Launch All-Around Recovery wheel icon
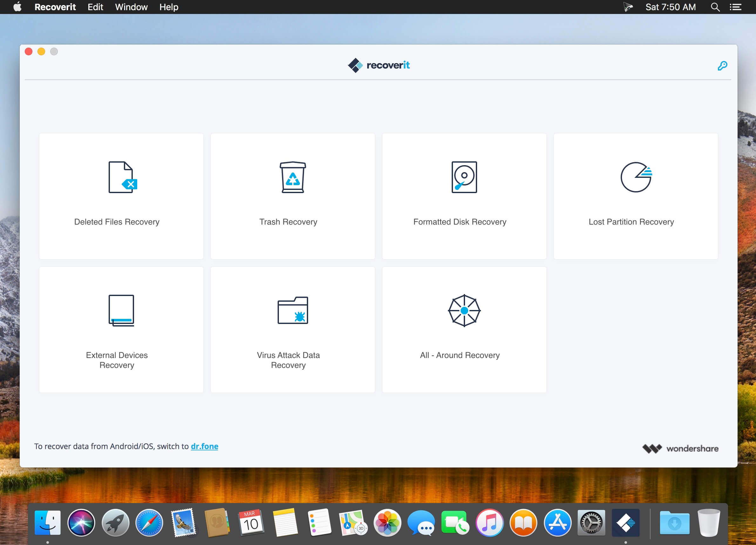Viewport: 756px width, 545px height. 464,310
